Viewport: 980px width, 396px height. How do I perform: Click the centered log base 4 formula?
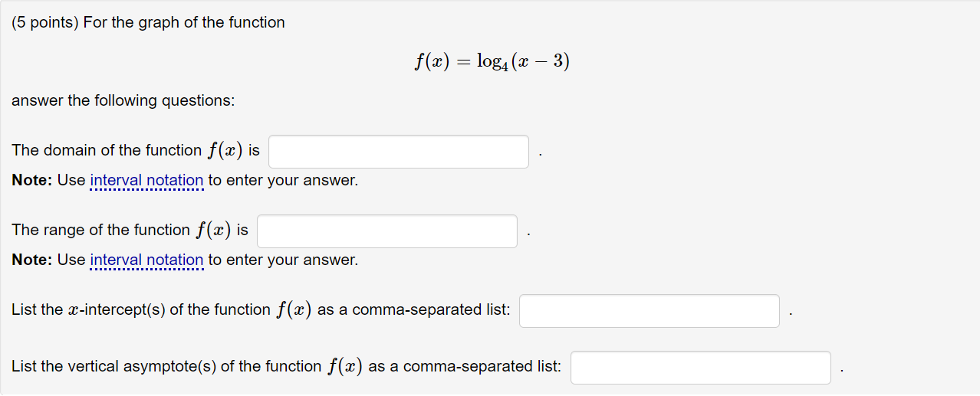click(x=491, y=61)
